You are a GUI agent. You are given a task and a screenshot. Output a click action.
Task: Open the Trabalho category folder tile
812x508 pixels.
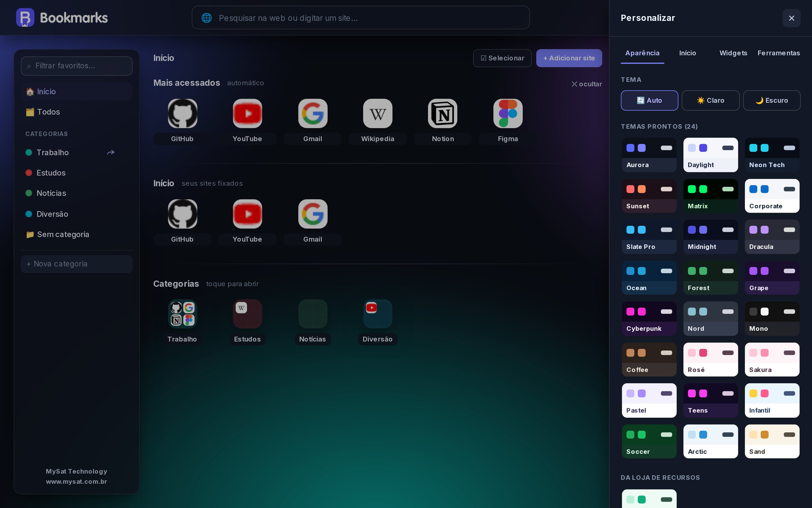pyautogui.click(x=182, y=314)
